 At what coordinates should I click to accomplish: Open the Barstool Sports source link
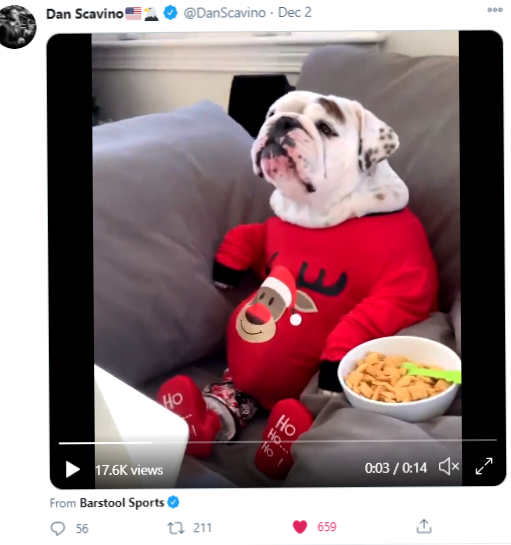pos(122,503)
